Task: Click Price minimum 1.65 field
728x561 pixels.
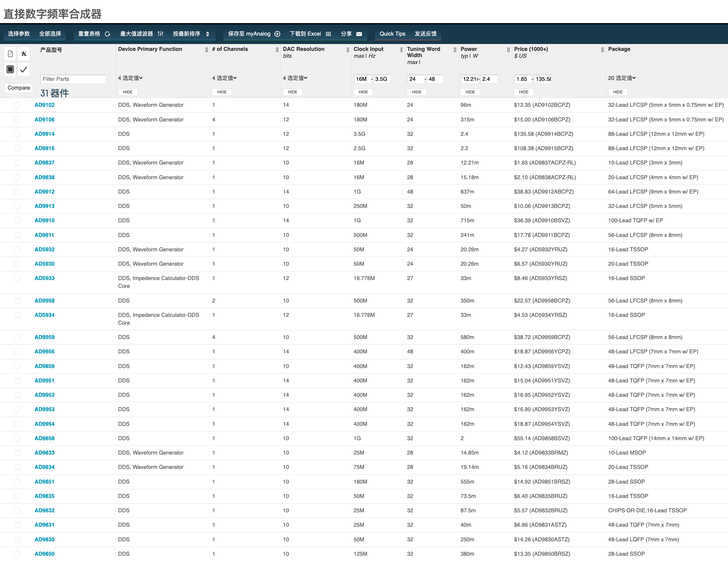Action: click(x=523, y=79)
